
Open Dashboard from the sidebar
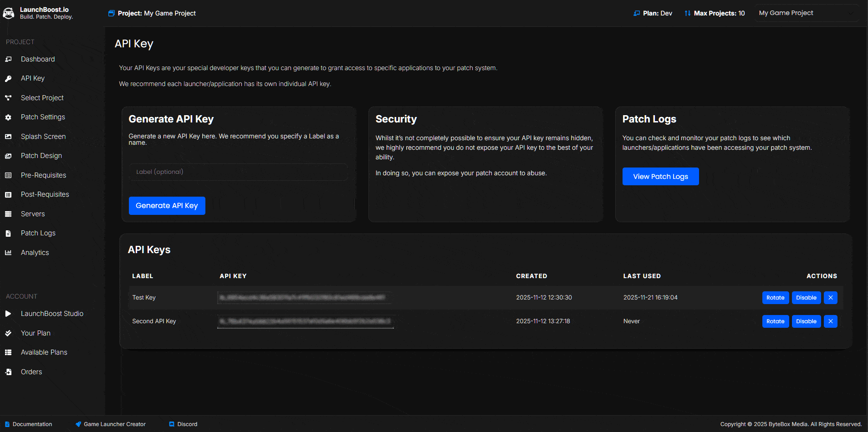38,59
